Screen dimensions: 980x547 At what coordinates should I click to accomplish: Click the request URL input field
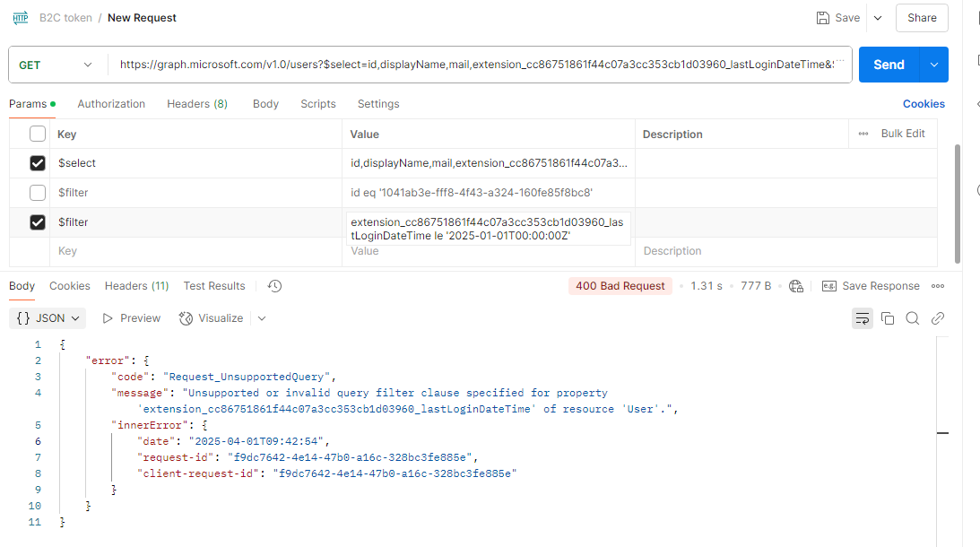click(x=480, y=65)
